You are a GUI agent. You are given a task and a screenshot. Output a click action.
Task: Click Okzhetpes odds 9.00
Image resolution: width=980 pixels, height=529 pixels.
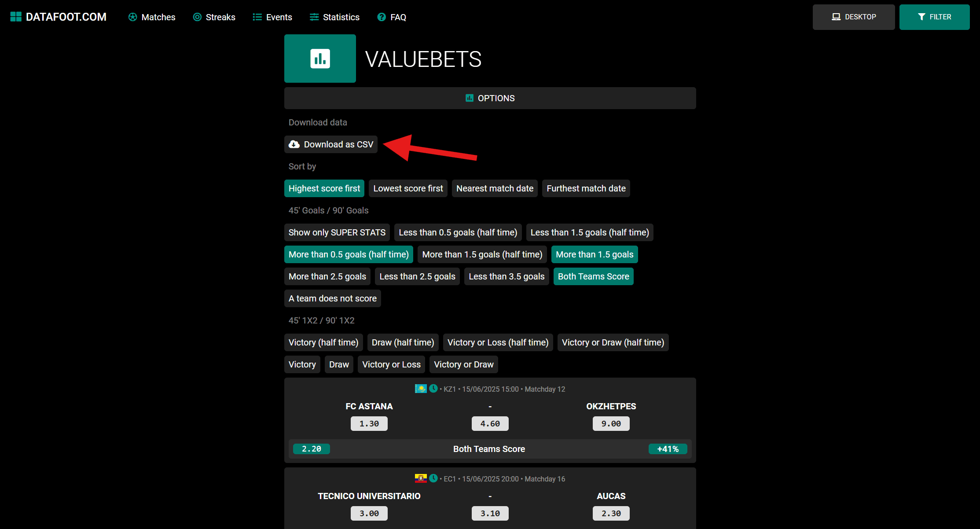611,423
